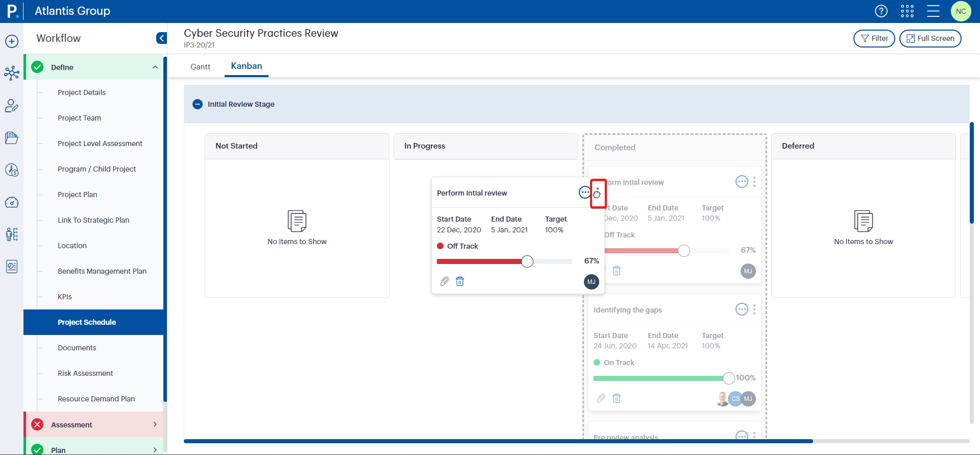Screen dimensions: 980x455
Task: Click the Identifying the gaps card title
Action: tap(627, 310)
